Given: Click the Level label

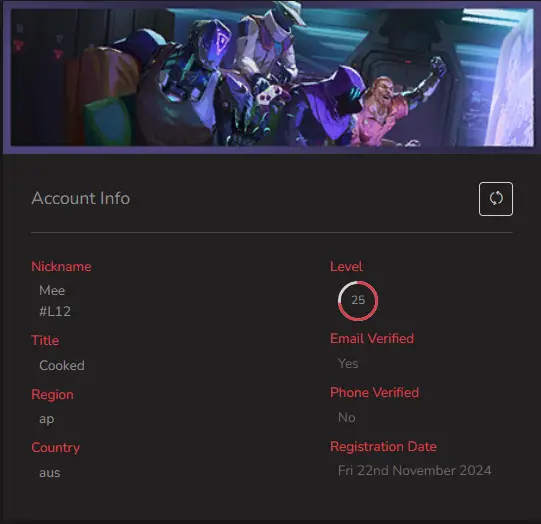Looking at the screenshot, I should point(346,266).
